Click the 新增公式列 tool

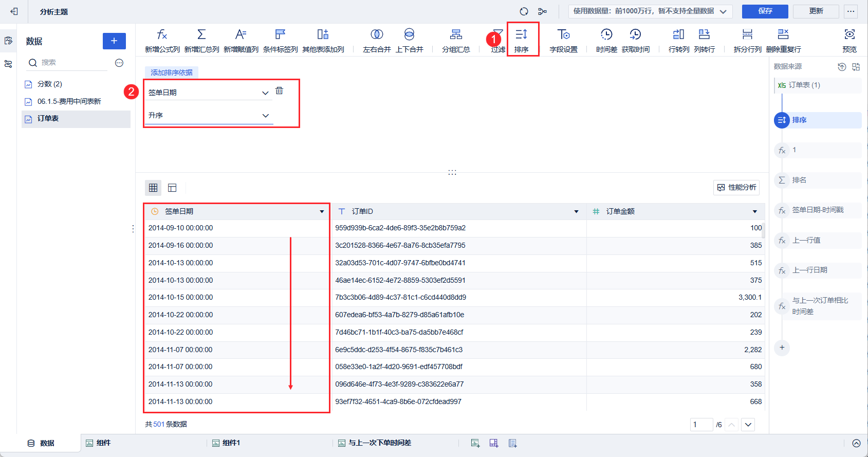(x=162, y=41)
